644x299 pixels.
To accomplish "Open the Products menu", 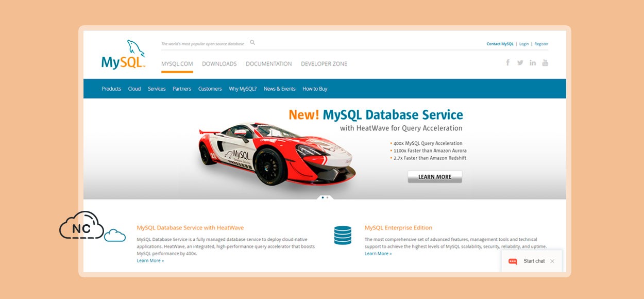I will click(x=111, y=89).
